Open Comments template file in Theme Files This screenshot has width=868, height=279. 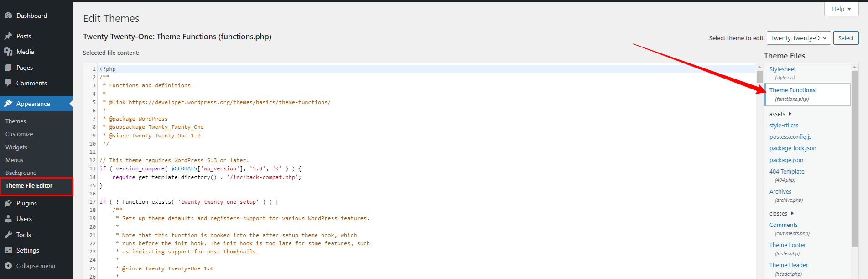click(x=784, y=225)
